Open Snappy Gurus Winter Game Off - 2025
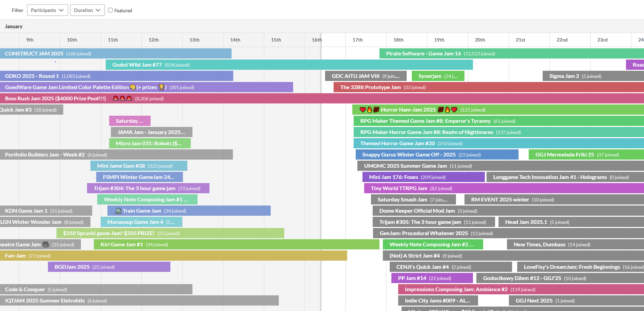 (x=437, y=155)
